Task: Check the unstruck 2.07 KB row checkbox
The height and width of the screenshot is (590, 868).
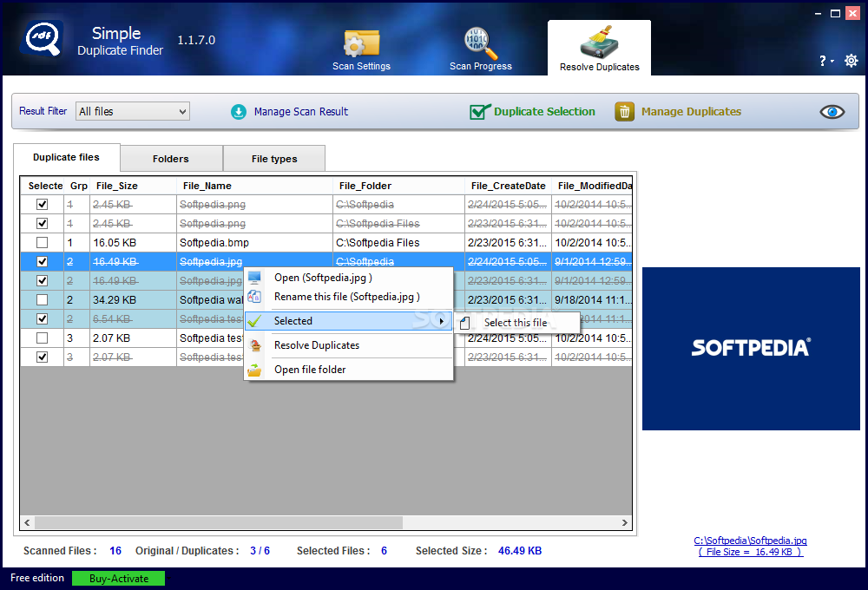Action: click(x=42, y=338)
